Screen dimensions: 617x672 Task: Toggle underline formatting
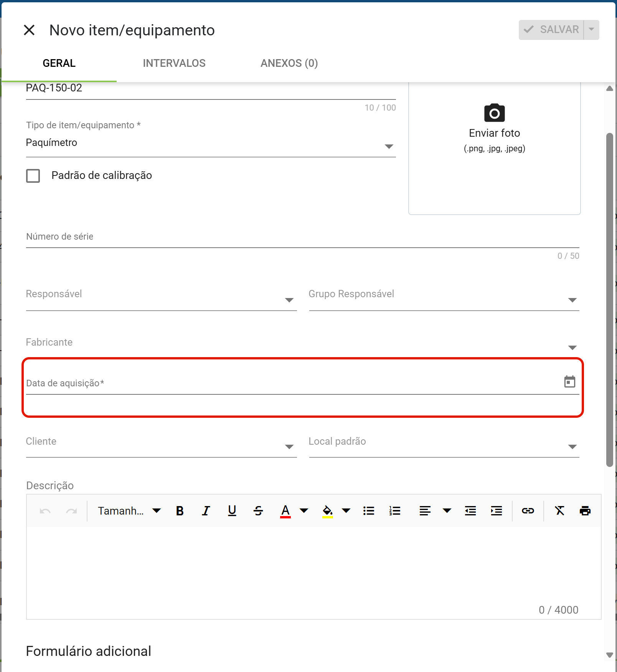(x=232, y=511)
